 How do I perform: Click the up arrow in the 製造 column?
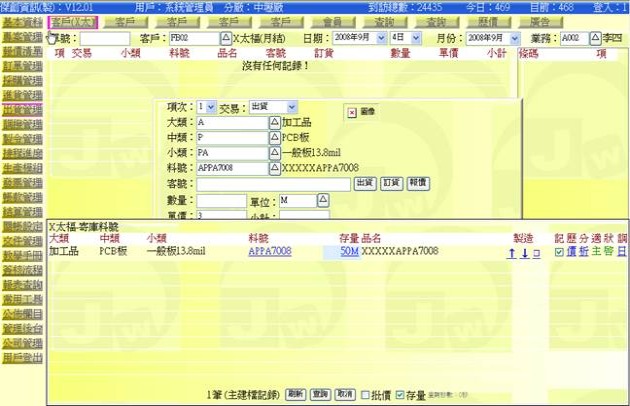pos(513,252)
